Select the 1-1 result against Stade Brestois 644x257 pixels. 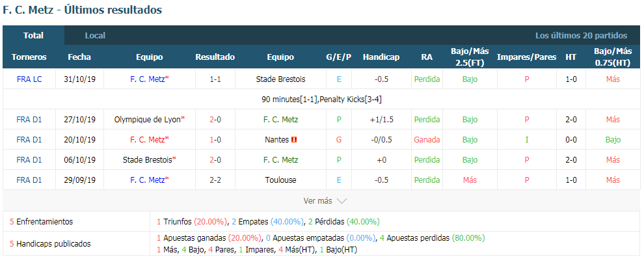coord(215,79)
